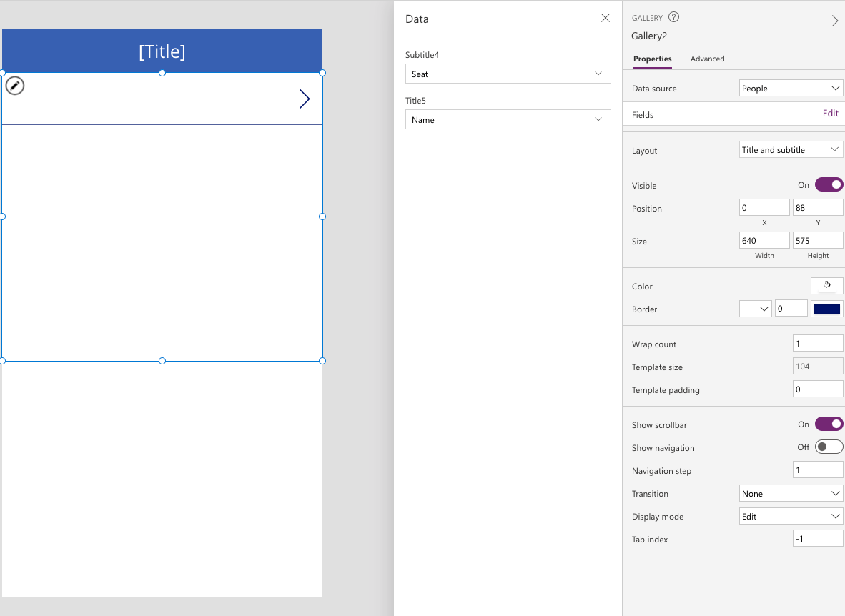The width and height of the screenshot is (845, 616).
Task: Click the right arrow chevron inside the gallery item
Action: pyautogui.click(x=305, y=99)
